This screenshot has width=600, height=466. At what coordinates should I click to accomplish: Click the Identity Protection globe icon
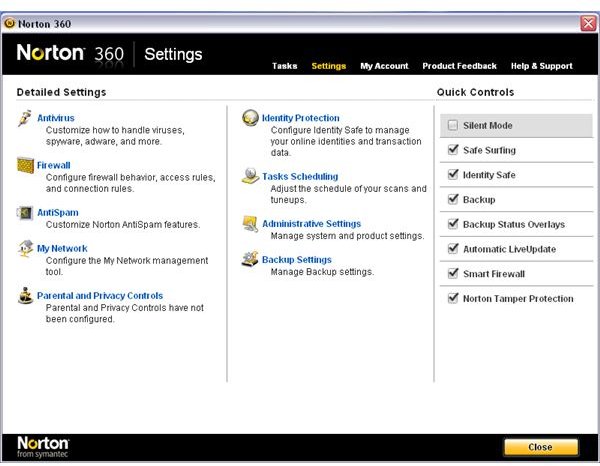pos(250,118)
